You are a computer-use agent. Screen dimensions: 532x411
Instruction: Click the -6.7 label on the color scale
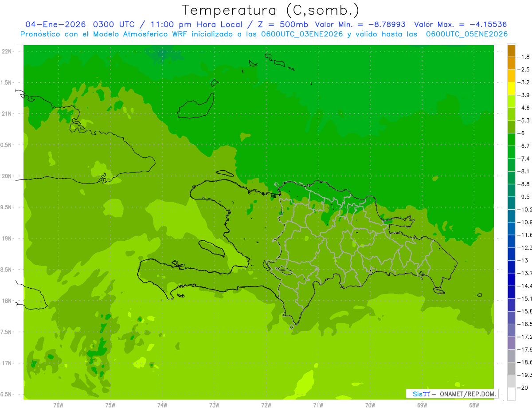[525, 146]
